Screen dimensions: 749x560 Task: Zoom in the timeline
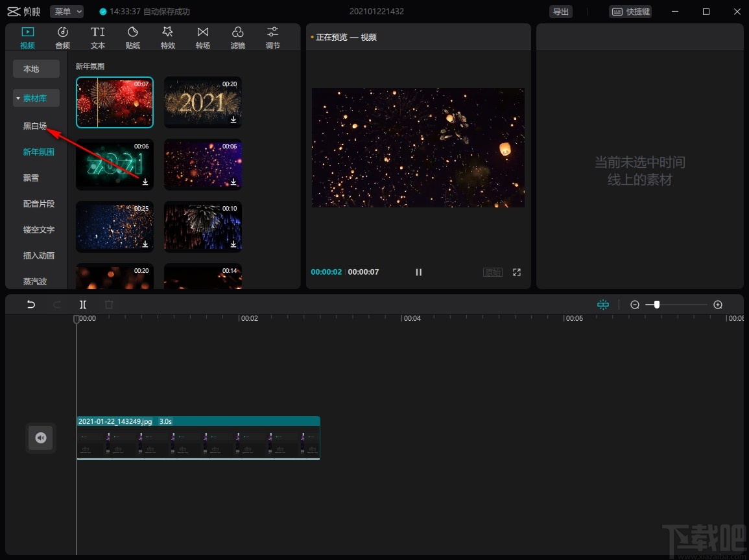(x=718, y=305)
